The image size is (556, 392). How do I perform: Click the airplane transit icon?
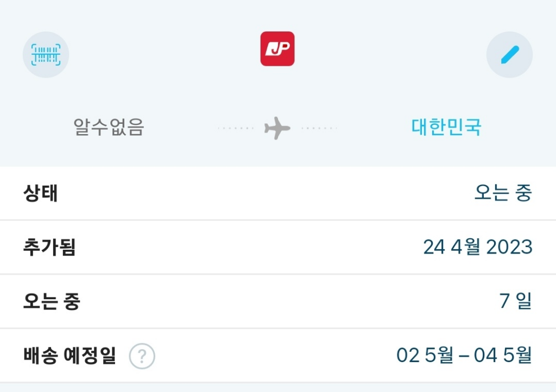coord(277,129)
